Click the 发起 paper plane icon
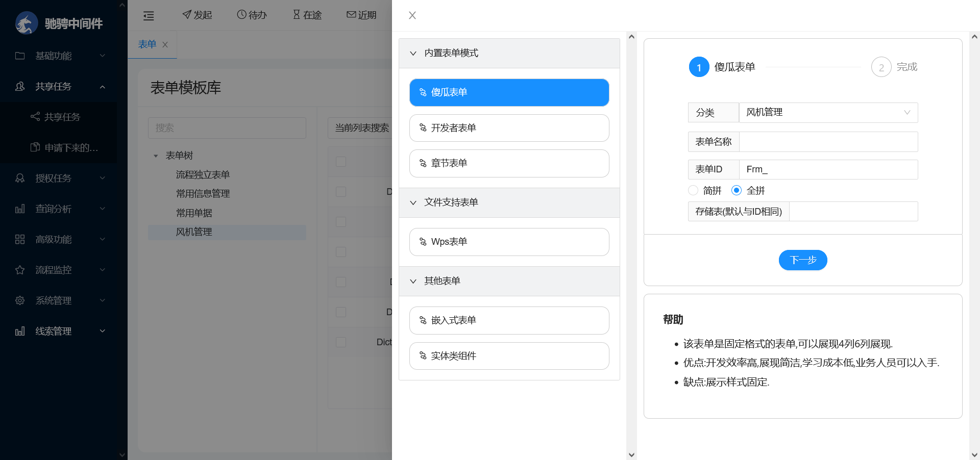Viewport: 980px width, 460px height. [187, 14]
